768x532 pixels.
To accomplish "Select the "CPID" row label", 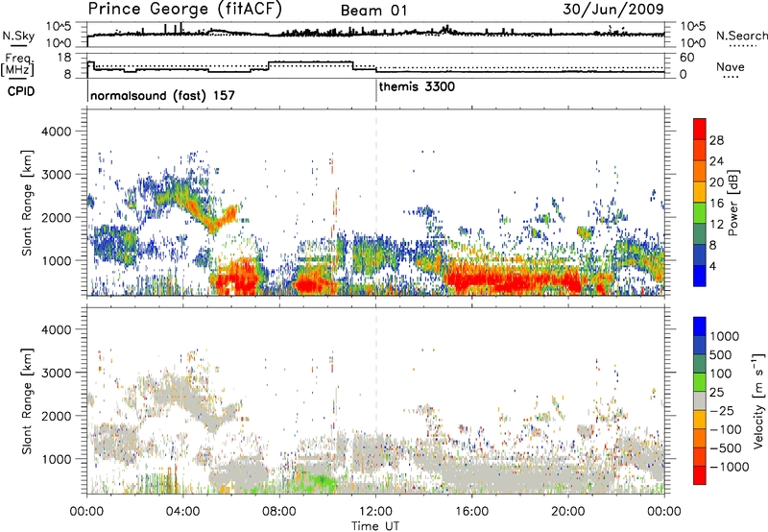I will (x=21, y=91).
